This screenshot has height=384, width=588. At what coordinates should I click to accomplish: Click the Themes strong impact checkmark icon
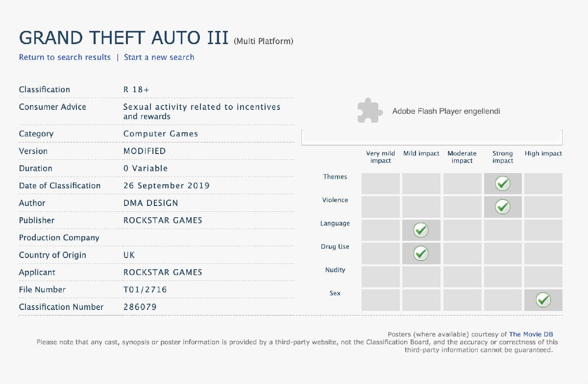(x=503, y=183)
